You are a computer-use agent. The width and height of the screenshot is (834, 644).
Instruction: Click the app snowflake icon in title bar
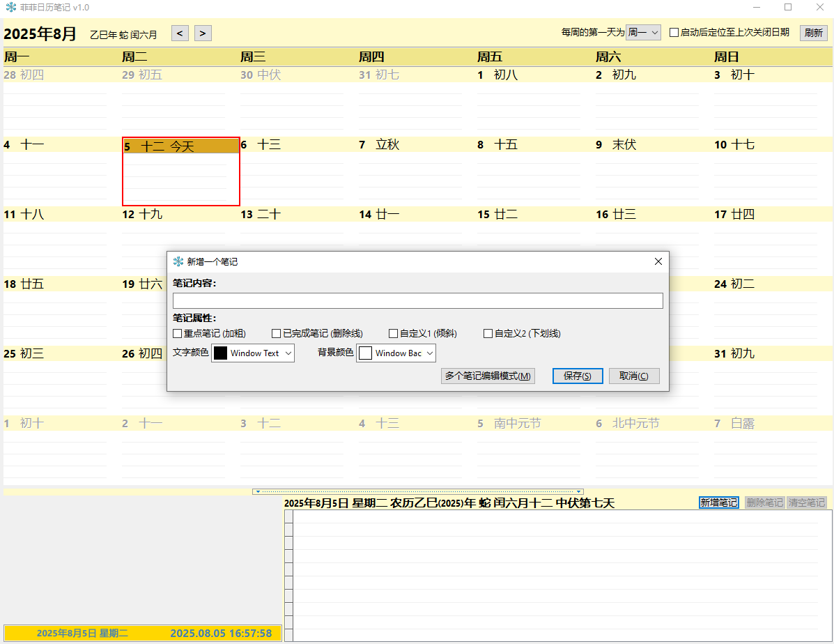(10, 7)
